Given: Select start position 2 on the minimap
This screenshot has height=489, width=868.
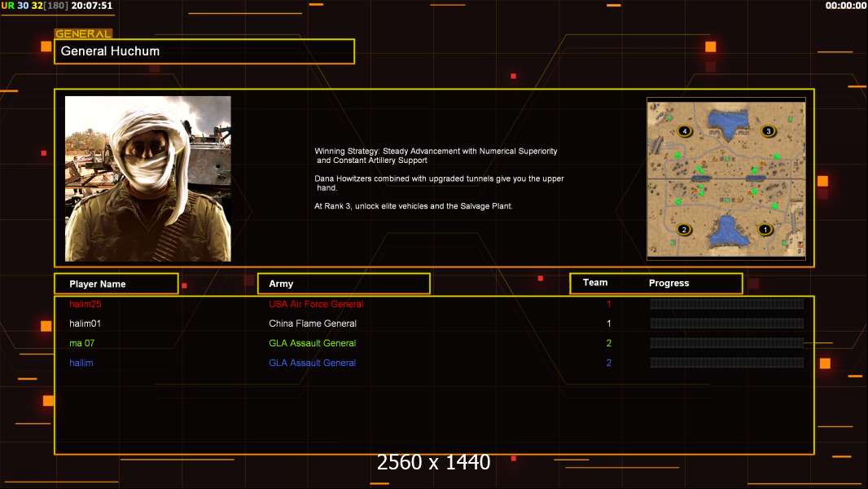Looking at the screenshot, I should pos(684,230).
